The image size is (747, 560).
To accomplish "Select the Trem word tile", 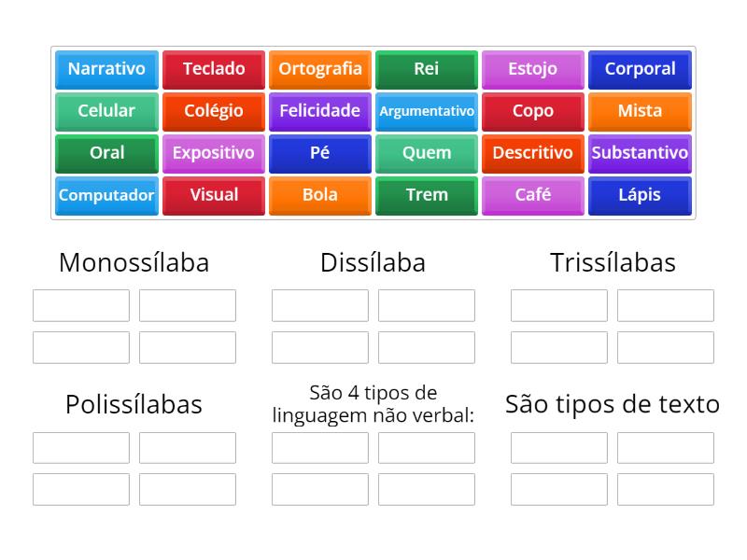I will click(426, 195).
